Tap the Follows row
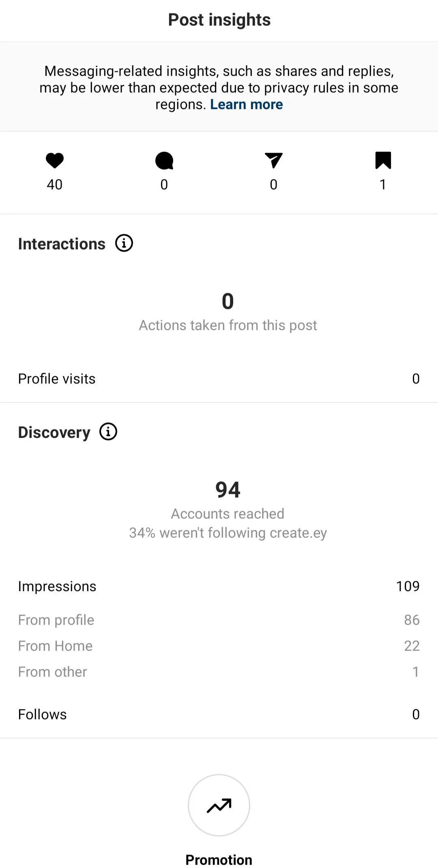 coord(219,714)
